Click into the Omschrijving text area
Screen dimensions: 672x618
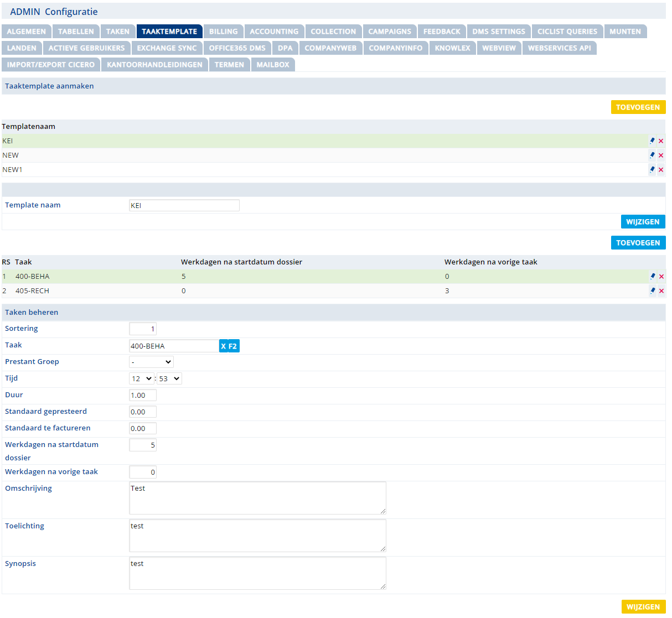(x=257, y=498)
